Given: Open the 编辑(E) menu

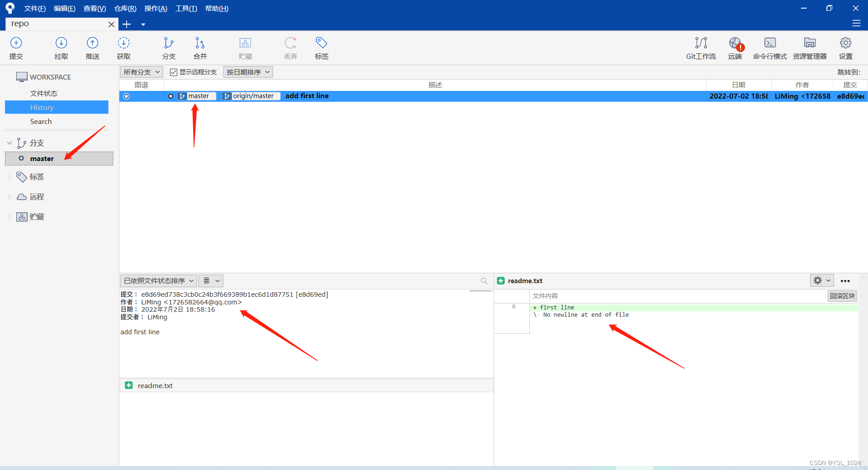Looking at the screenshot, I should tap(65, 9).
